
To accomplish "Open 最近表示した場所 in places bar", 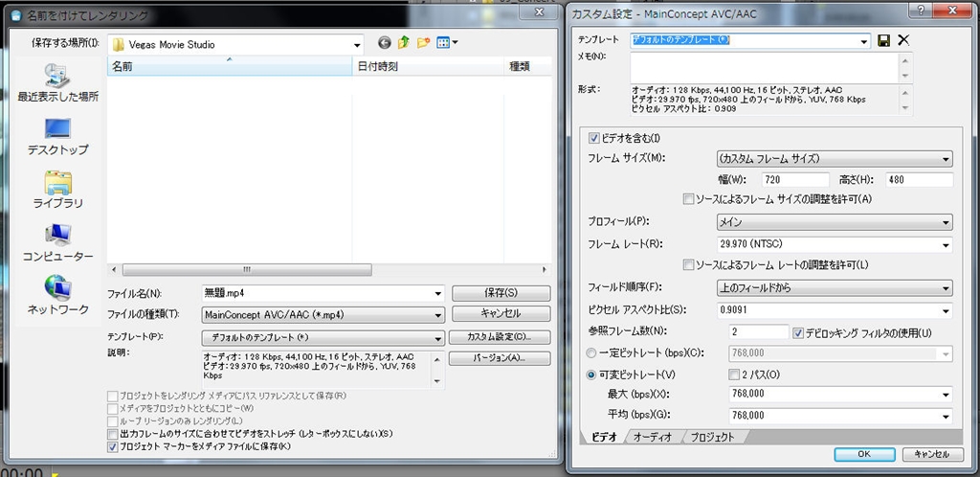I will (x=58, y=83).
